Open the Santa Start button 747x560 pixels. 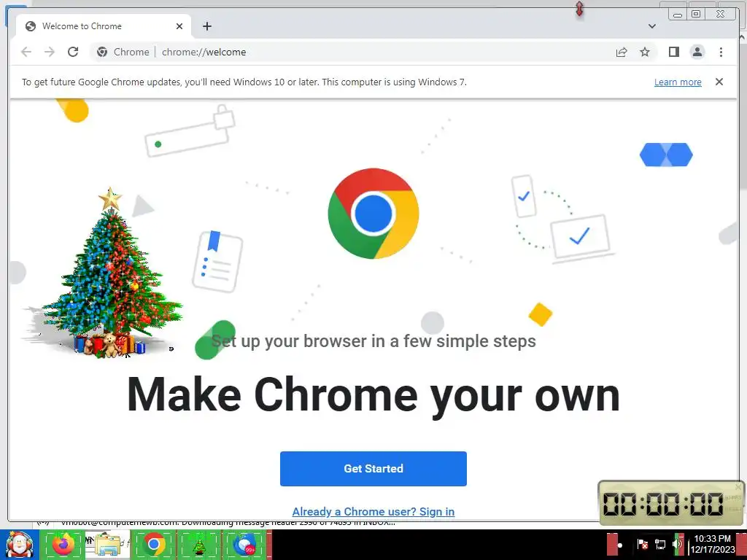pos(19,545)
